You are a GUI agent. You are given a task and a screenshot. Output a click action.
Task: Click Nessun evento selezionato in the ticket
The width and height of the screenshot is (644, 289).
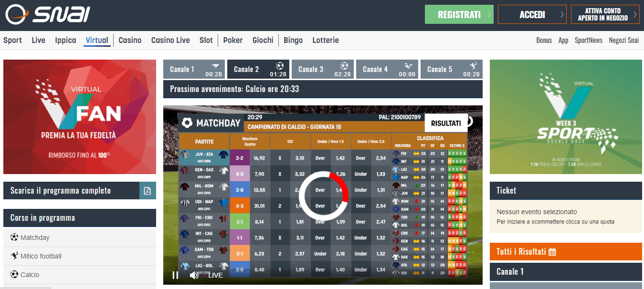click(x=537, y=212)
